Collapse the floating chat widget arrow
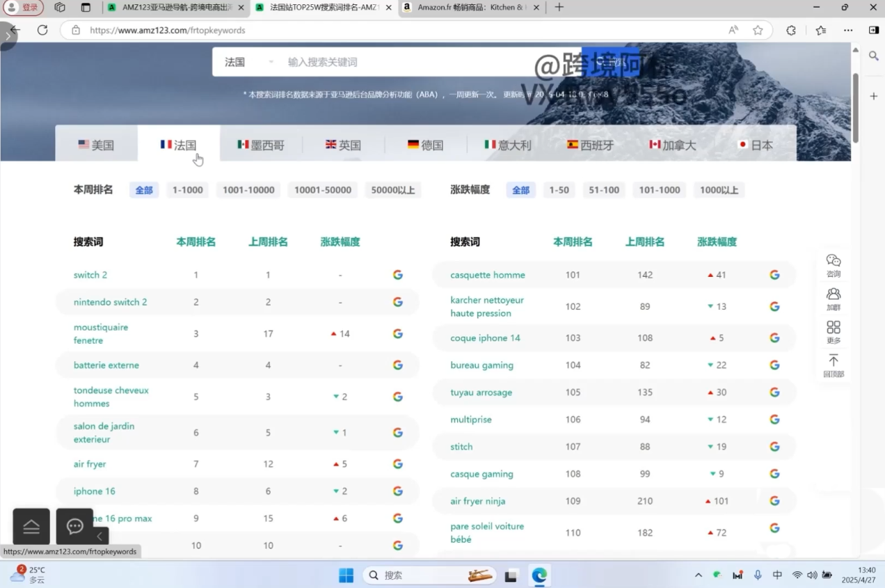 (99, 536)
